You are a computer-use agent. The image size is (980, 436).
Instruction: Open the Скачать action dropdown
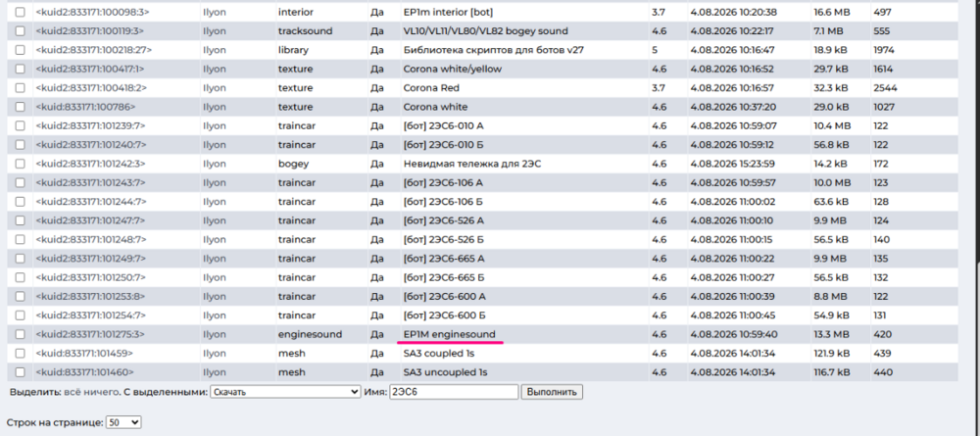(x=285, y=392)
